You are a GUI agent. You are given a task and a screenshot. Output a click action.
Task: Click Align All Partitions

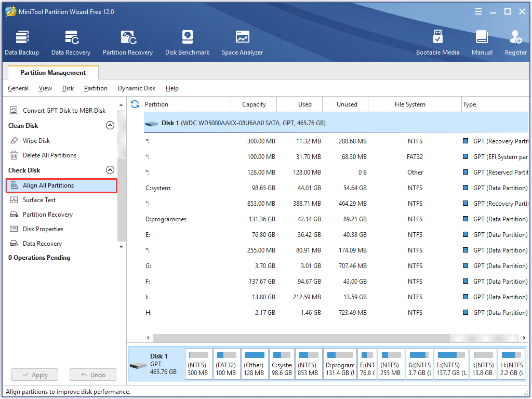tap(61, 185)
